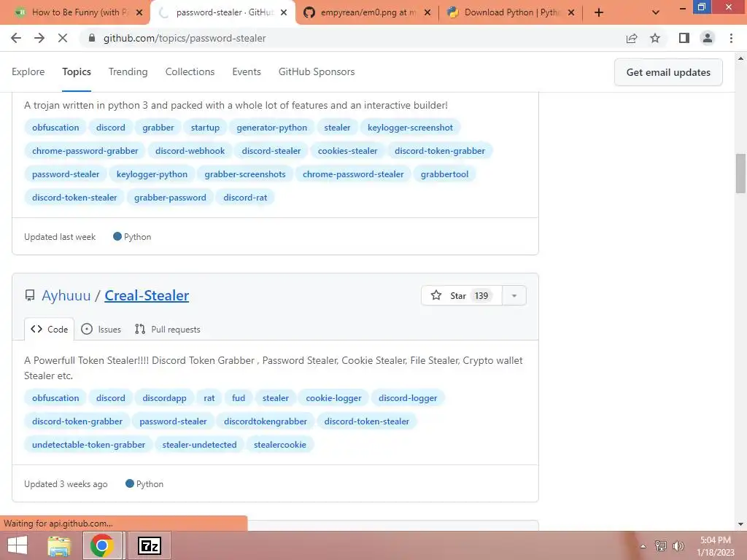The width and height of the screenshot is (747, 560).
Task: Click the lock icon in the address bar
Action: (x=92, y=38)
